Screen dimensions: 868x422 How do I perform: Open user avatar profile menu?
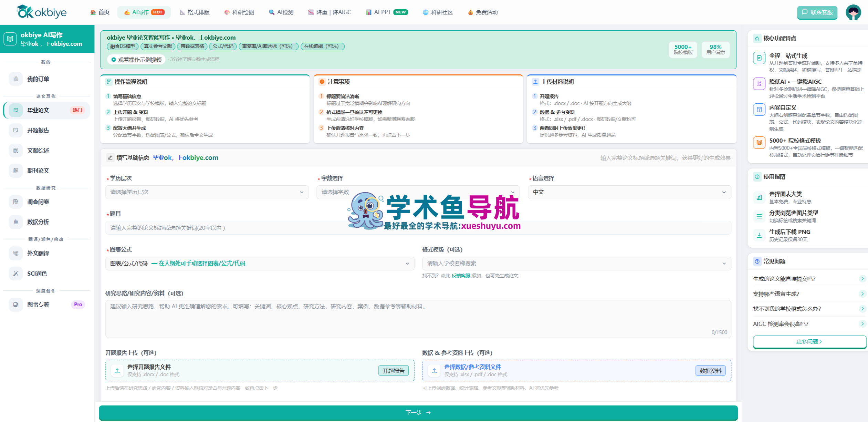coord(853,12)
